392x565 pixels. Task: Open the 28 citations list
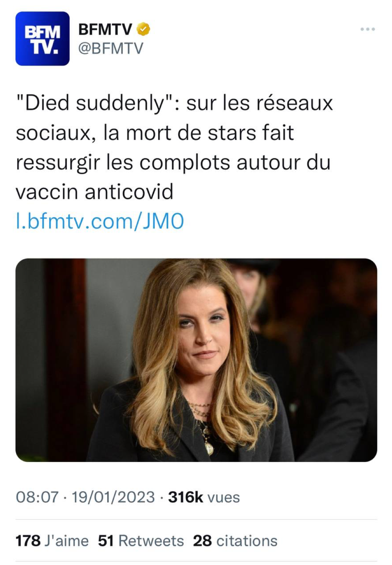[x=235, y=541]
